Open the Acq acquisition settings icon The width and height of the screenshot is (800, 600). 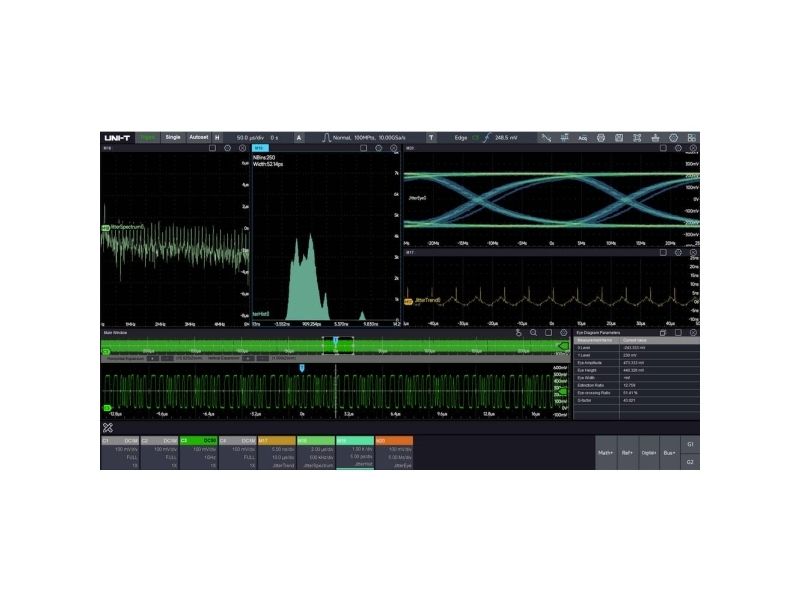(x=582, y=138)
